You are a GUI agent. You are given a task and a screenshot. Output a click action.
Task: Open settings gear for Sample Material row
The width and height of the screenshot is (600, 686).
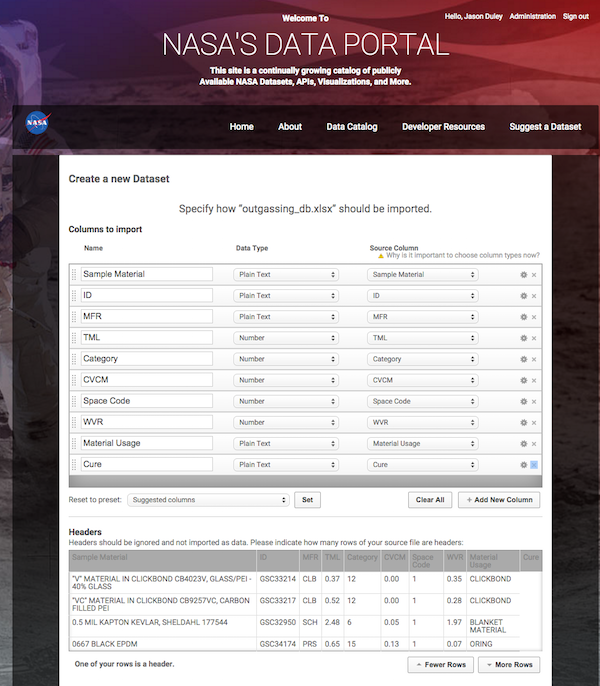click(523, 275)
